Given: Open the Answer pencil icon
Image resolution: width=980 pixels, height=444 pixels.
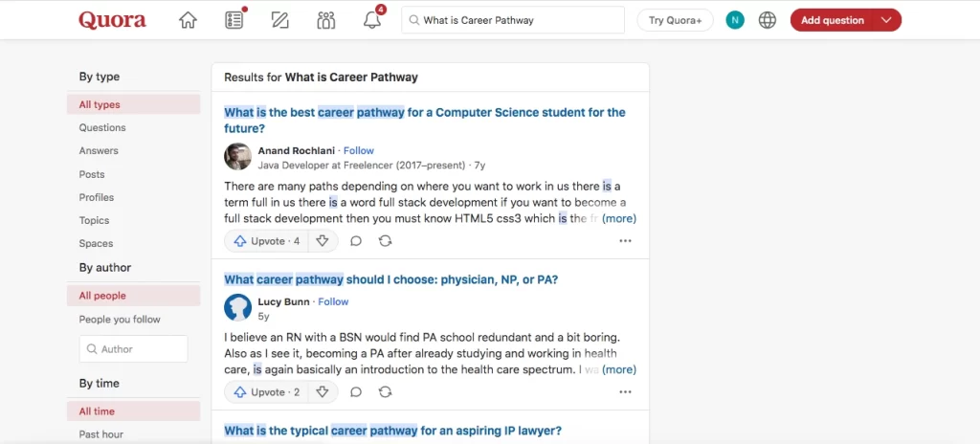Looking at the screenshot, I should point(279,20).
